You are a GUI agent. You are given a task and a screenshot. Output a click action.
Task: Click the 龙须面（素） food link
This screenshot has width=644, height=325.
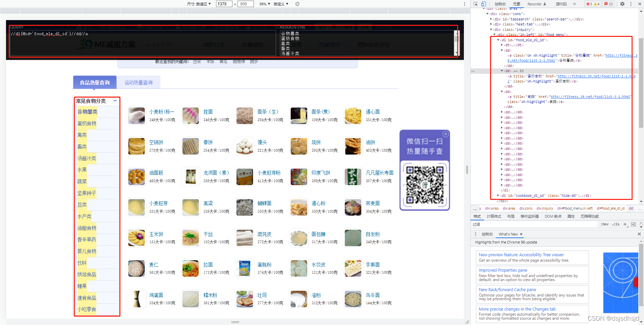click(x=216, y=173)
